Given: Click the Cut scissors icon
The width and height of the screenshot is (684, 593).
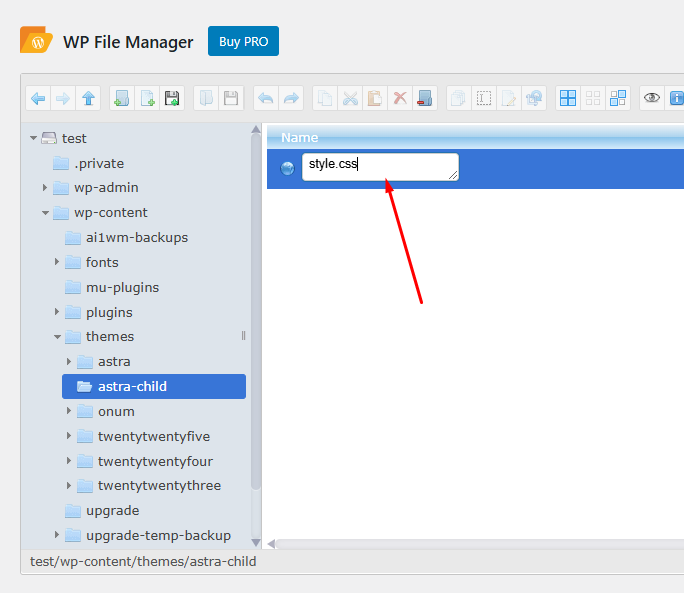Looking at the screenshot, I should point(350,98).
